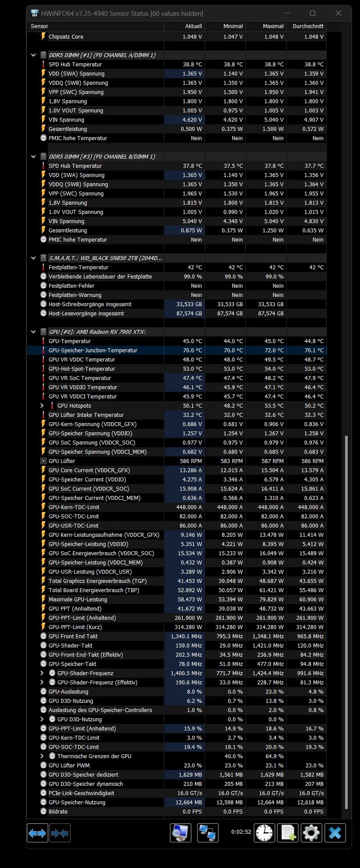The image size is (360, 868).
Task: Click the Durchschnitt column header
Action: coord(306,26)
